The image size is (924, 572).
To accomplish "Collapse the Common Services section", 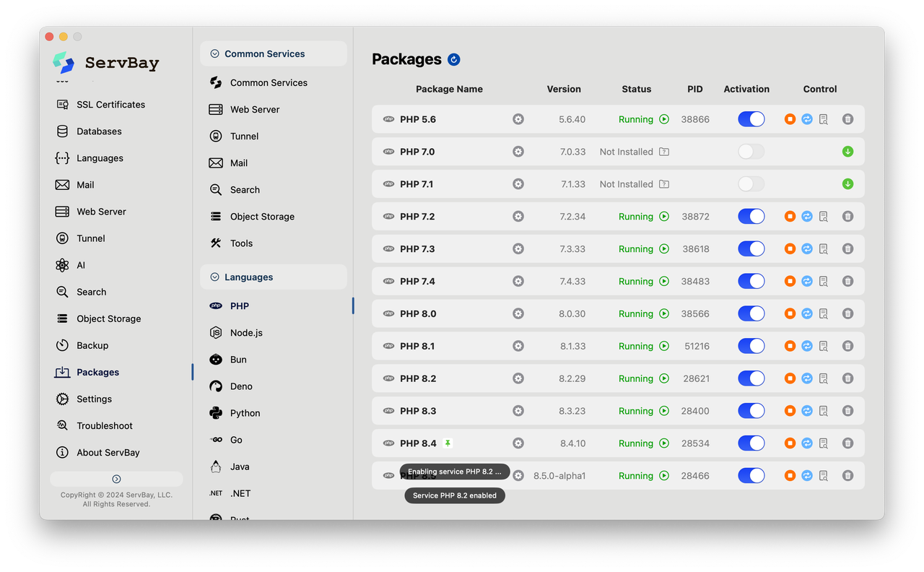I will click(214, 53).
